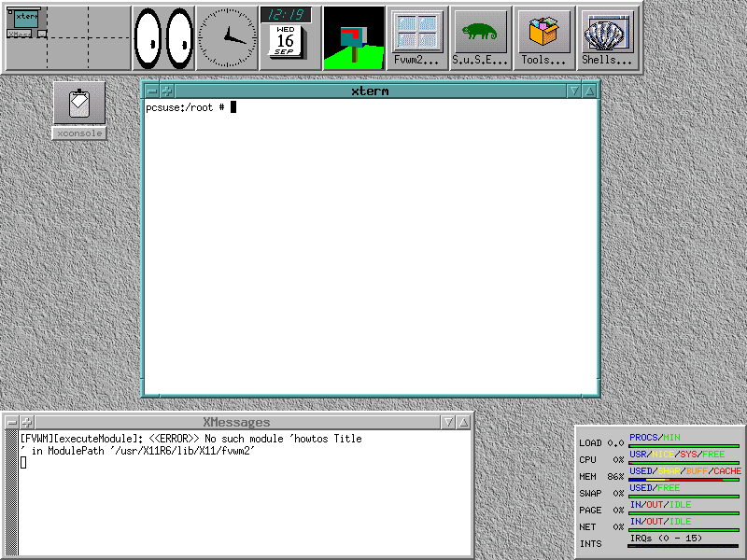
Task: Select the xterm miniature in the pager
Action: (x=27, y=17)
